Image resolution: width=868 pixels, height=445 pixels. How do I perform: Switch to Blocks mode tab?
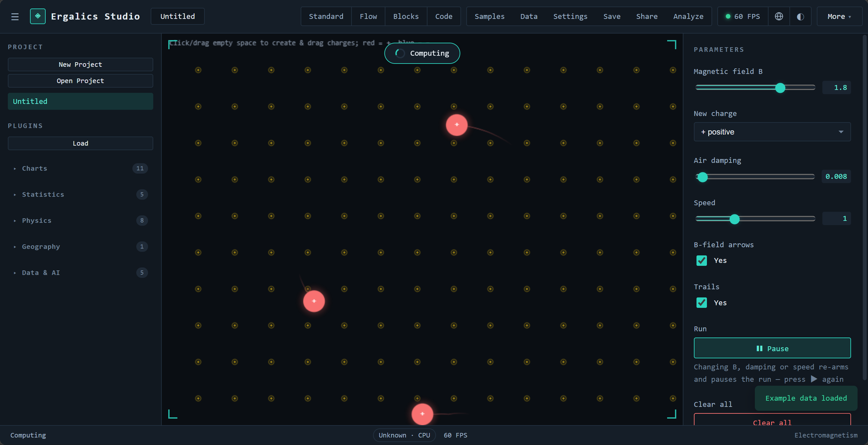coord(406,16)
